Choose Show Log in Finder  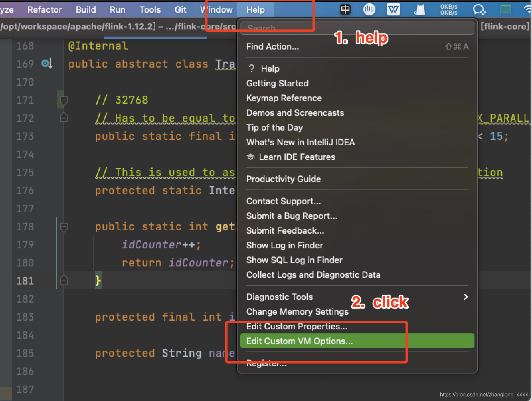pos(357,245)
